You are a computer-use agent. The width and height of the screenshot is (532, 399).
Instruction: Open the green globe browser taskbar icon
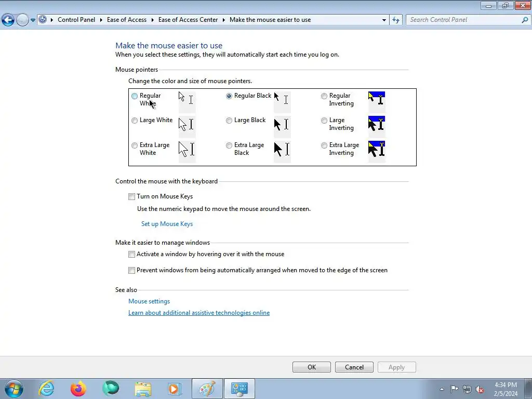pos(111,389)
